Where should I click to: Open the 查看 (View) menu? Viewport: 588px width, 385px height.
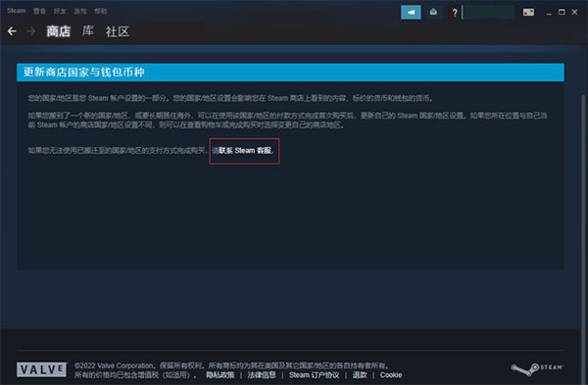39,11
